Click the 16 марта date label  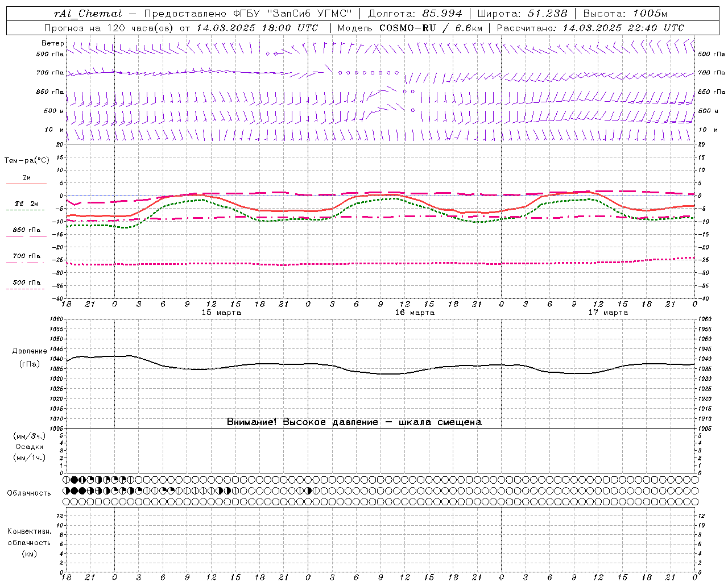pos(415,313)
